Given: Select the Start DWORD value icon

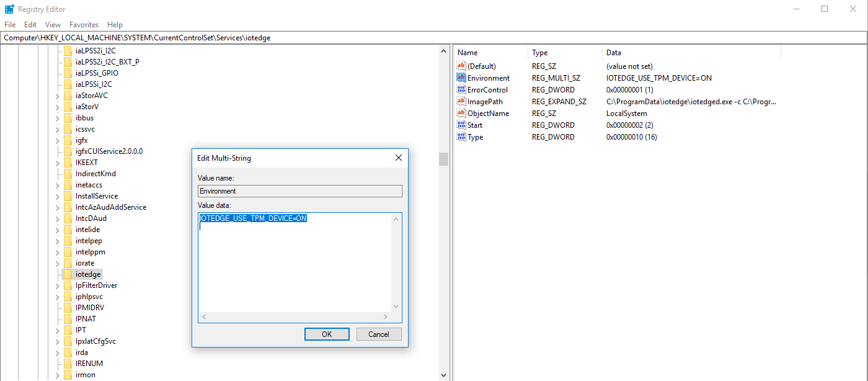Looking at the screenshot, I should pyautogui.click(x=461, y=125).
